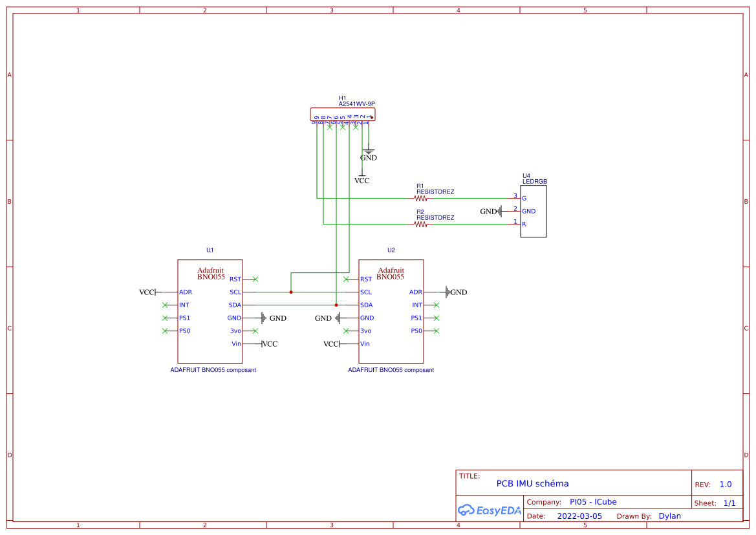Click the EasyEDA logo in the title block
This screenshot has width=756, height=535.
tap(488, 510)
